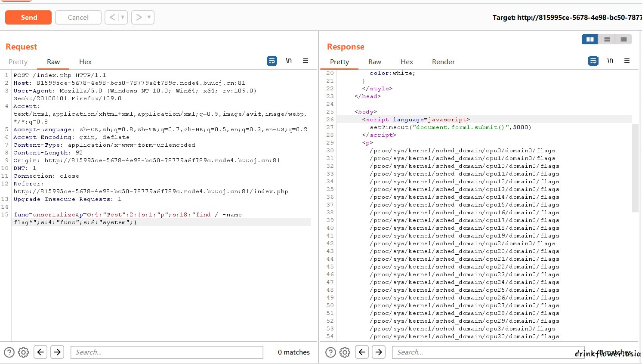Switch Response view to Pretty tab
Screen dimensions: 642x364
[340, 62]
